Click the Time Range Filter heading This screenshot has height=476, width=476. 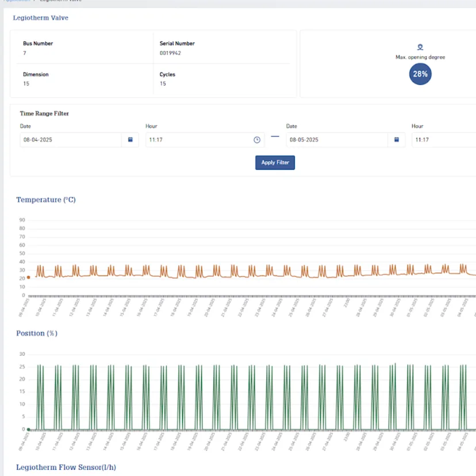click(44, 113)
